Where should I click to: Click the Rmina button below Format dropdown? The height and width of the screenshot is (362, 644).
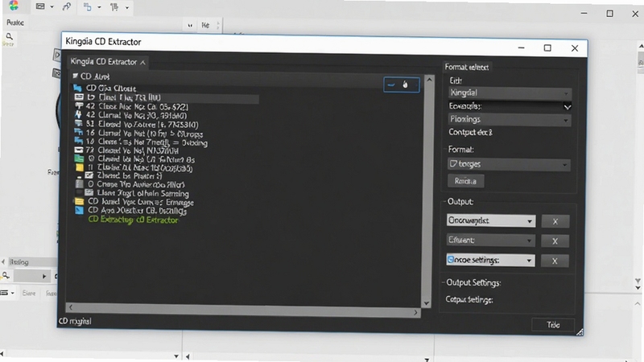[x=465, y=181]
